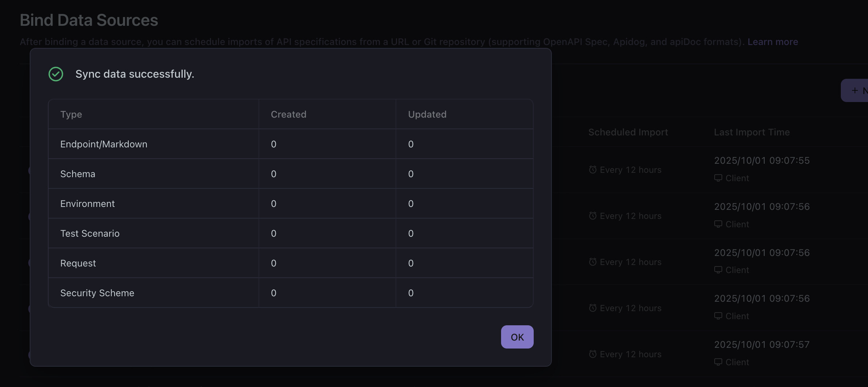This screenshot has height=387, width=868.
Task: Select the Endpoint/Markdown row label
Action: pos(104,144)
